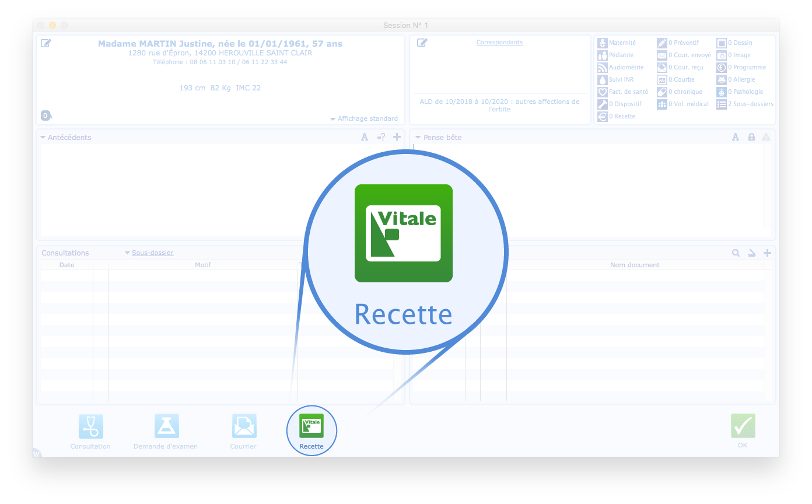The width and height of the screenshot is (812, 504).
Task: Click the font A icon in Pense bête
Action: 736,137
